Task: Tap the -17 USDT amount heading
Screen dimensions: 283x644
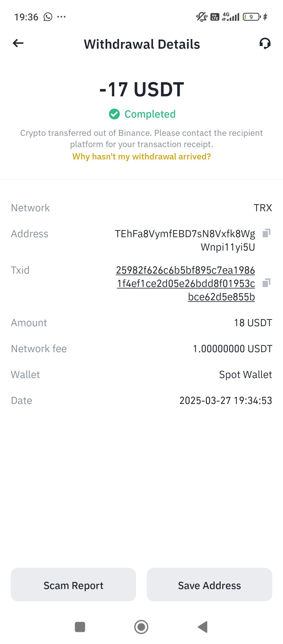Action: point(141,90)
